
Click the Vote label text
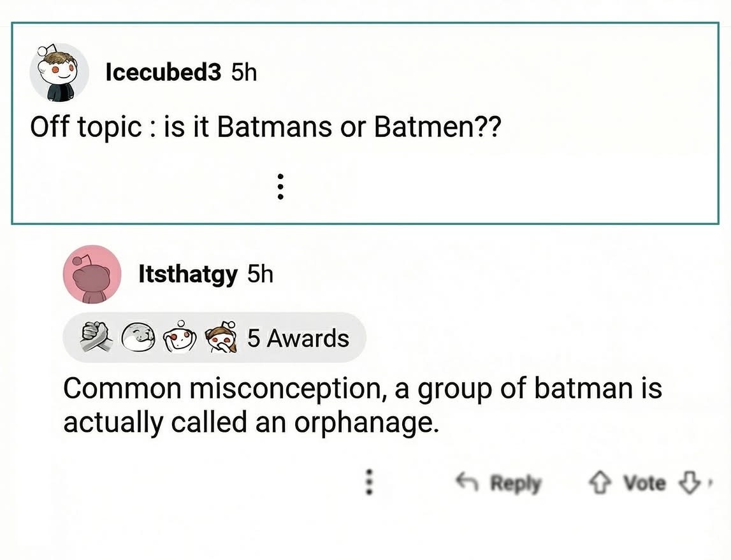[645, 483]
